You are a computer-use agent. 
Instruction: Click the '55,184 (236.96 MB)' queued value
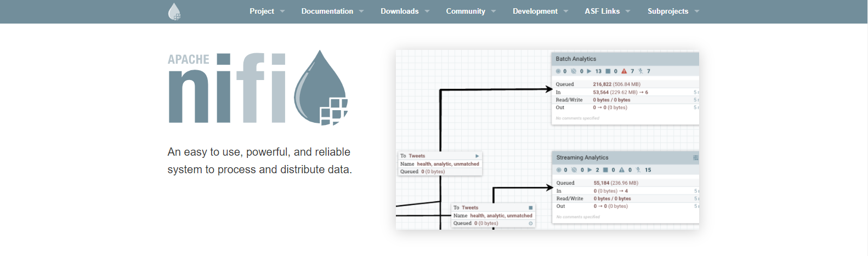click(x=616, y=183)
